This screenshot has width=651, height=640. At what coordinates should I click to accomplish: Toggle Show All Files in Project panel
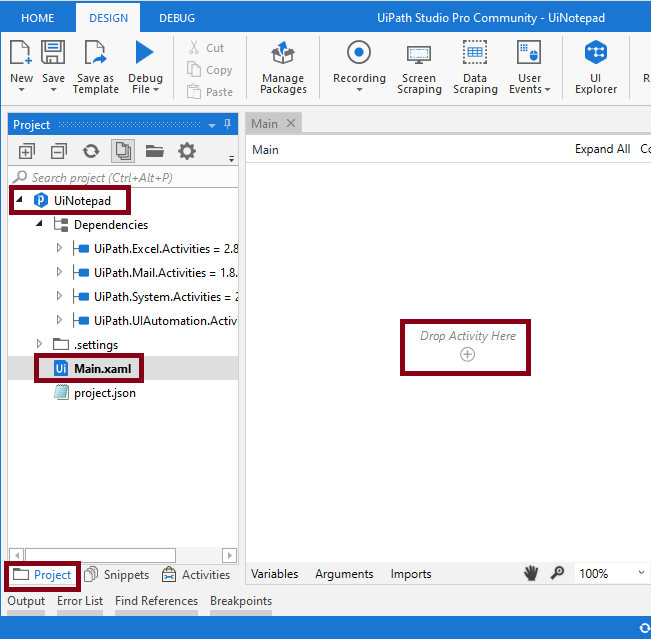123,151
